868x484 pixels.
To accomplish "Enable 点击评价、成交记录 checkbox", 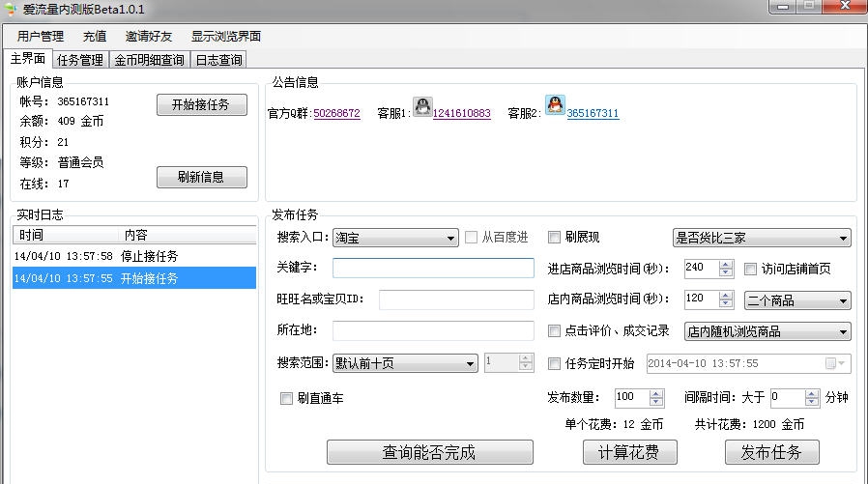I will click(554, 330).
